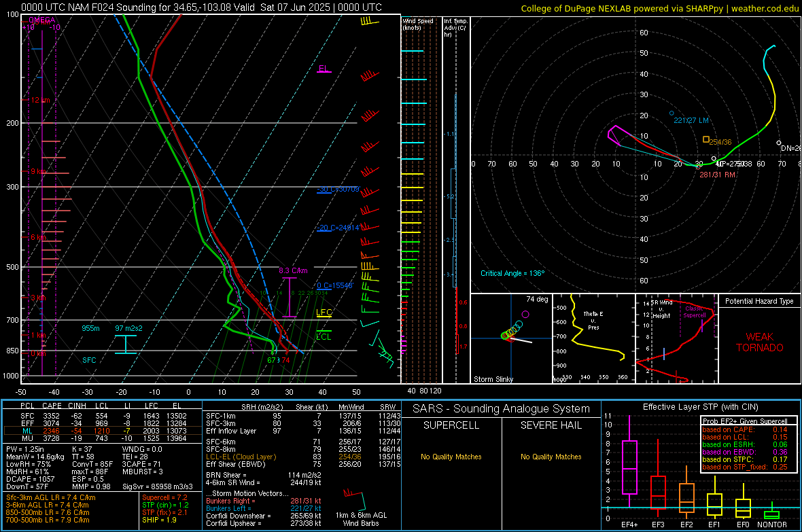Click the College of DuPage NEXLAB credit text
The height and width of the screenshot is (532, 802).
659,8
